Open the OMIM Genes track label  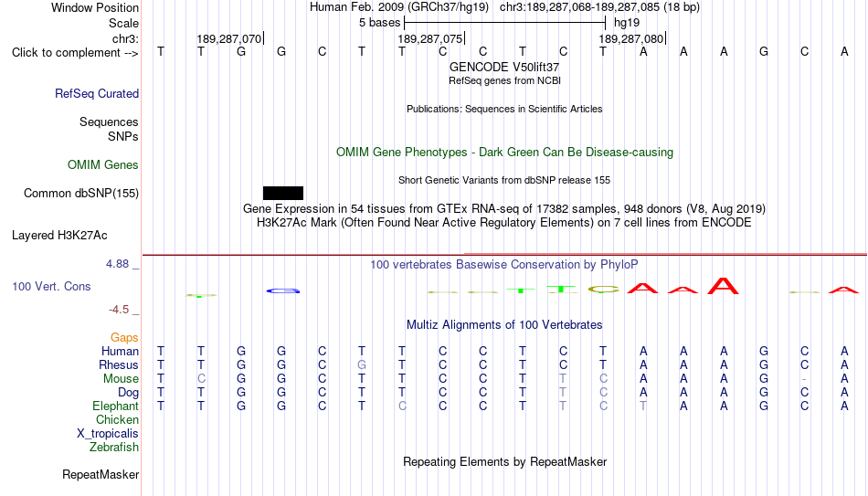103,165
